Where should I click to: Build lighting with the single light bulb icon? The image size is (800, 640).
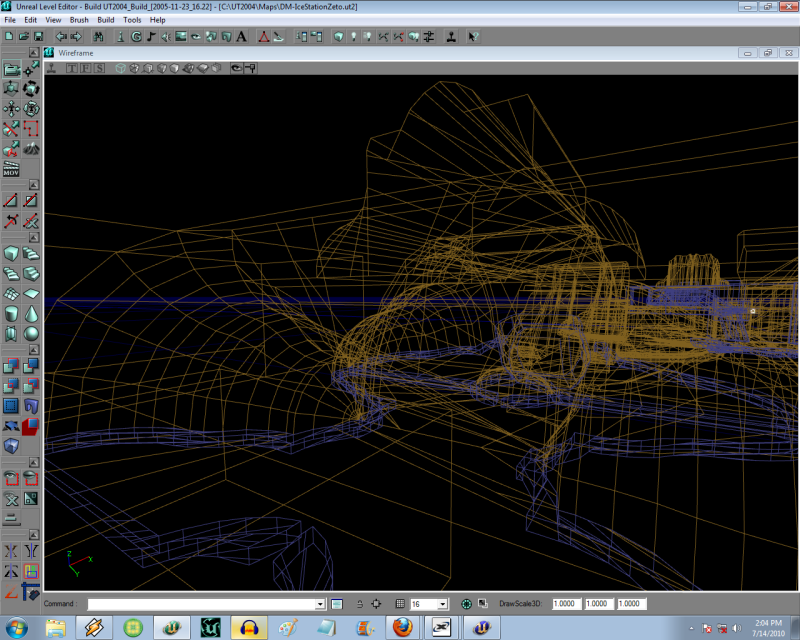[x=353, y=37]
